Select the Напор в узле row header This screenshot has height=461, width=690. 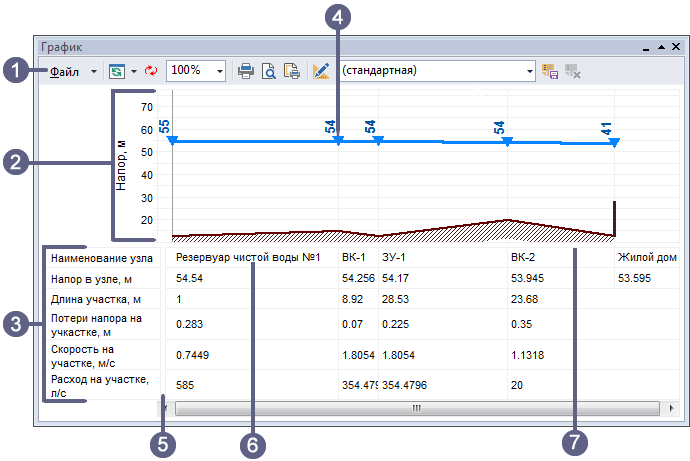point(92,278)
